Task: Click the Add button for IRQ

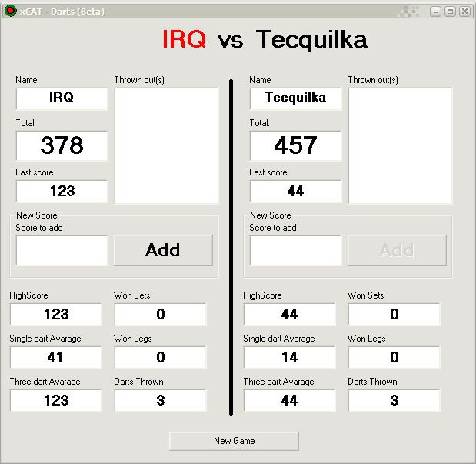Action: point(163,250)
